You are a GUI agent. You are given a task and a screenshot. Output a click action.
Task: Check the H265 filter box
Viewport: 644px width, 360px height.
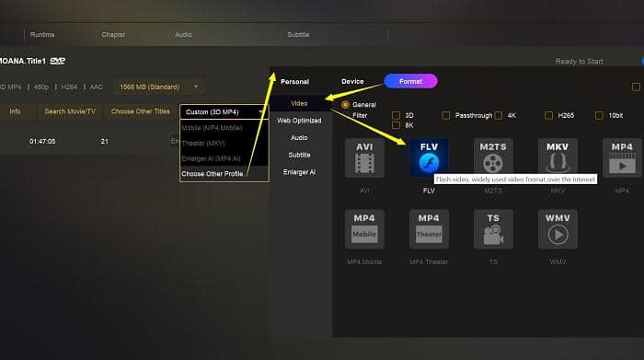(x=548, y=115)
